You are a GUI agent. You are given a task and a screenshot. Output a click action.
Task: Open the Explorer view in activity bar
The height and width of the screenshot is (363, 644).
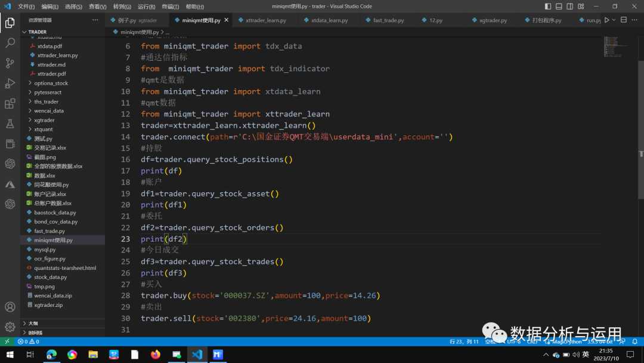pyautogui.click(x=10, y=23)
